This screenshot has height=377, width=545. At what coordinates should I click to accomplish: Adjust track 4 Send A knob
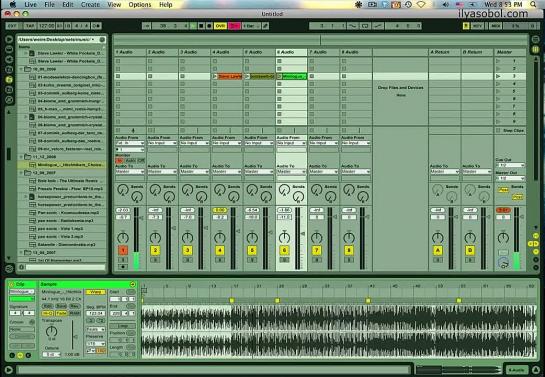pyautogui.click(x=220, y=190)
